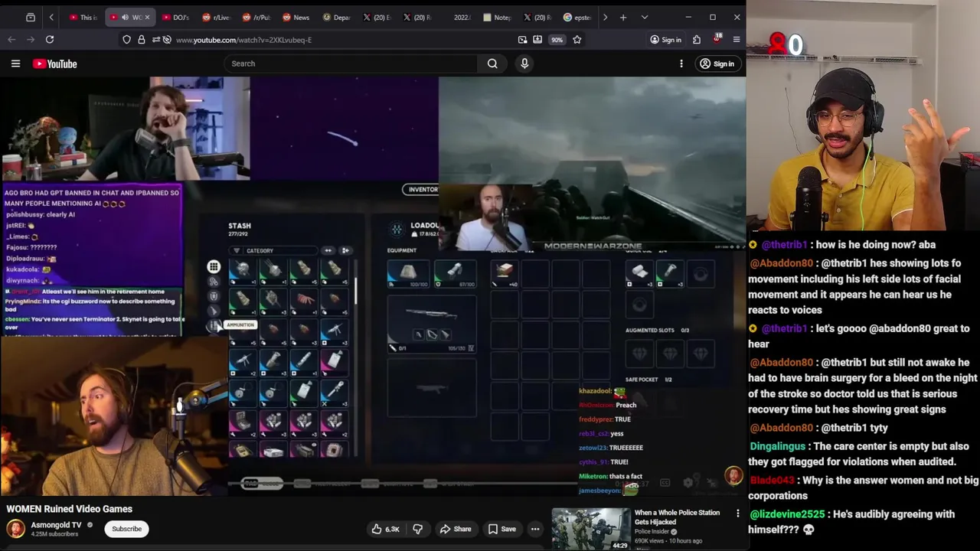
Task: Open site permissions icon in address bar
Action: coord(155,40)
